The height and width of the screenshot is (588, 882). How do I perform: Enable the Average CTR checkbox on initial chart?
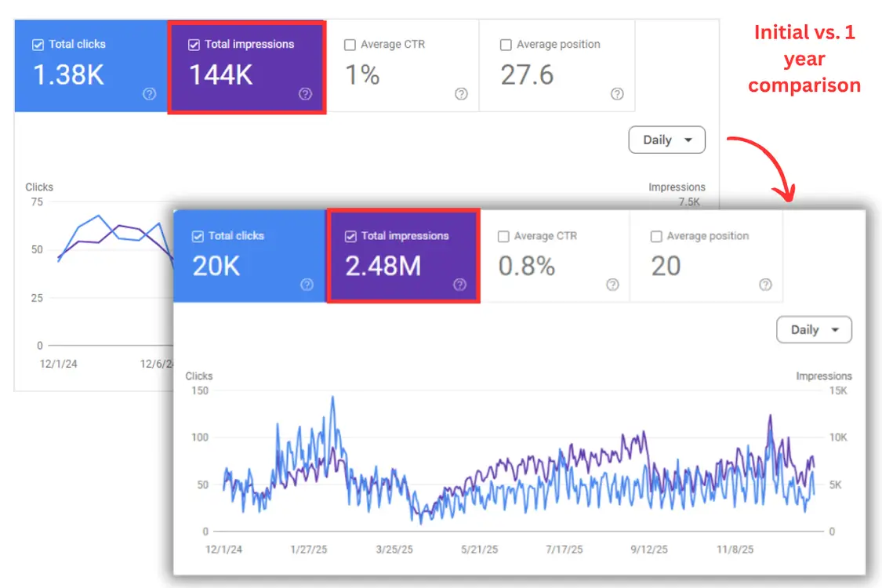click(350, 45)
